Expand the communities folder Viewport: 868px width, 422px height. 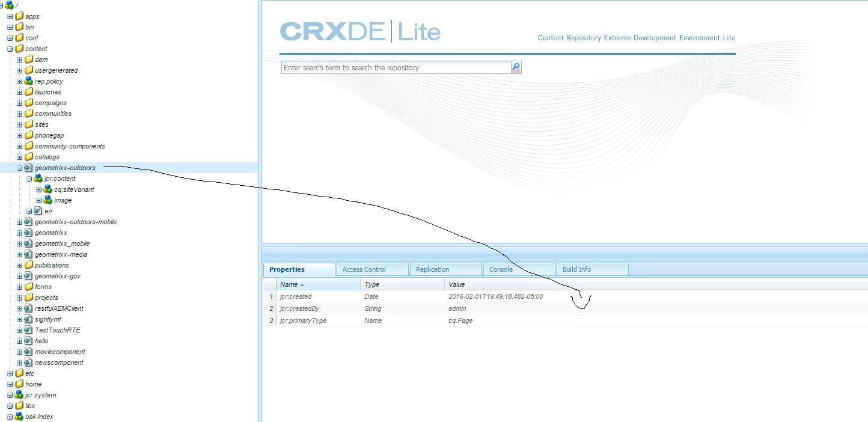(x=19, y=114)
